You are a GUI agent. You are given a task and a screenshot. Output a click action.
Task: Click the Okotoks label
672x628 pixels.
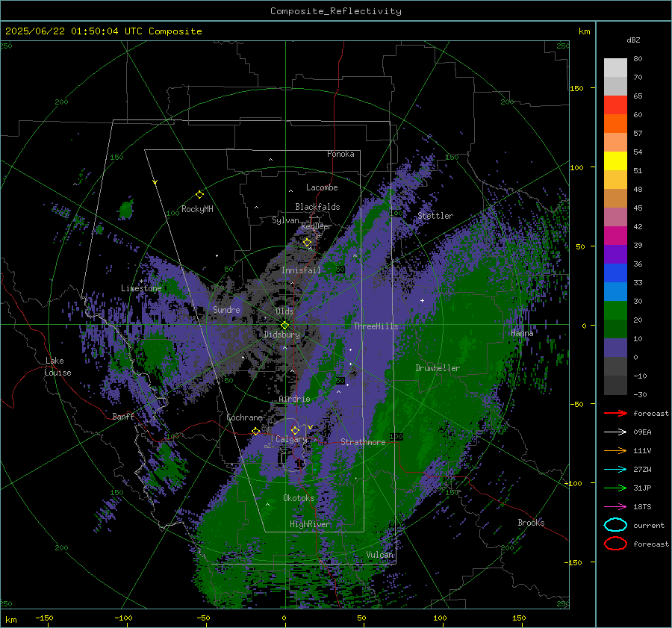pos(299,498)
